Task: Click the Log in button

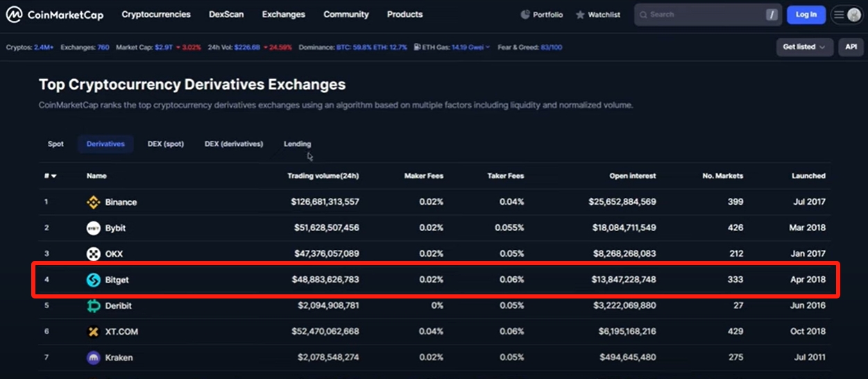Action: coord(806,15)
